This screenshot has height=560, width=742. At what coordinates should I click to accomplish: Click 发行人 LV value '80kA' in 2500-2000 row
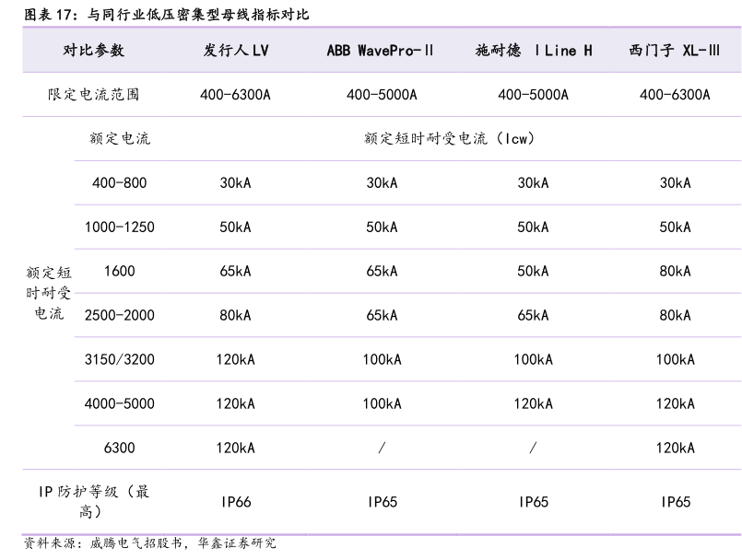point(235,315)
